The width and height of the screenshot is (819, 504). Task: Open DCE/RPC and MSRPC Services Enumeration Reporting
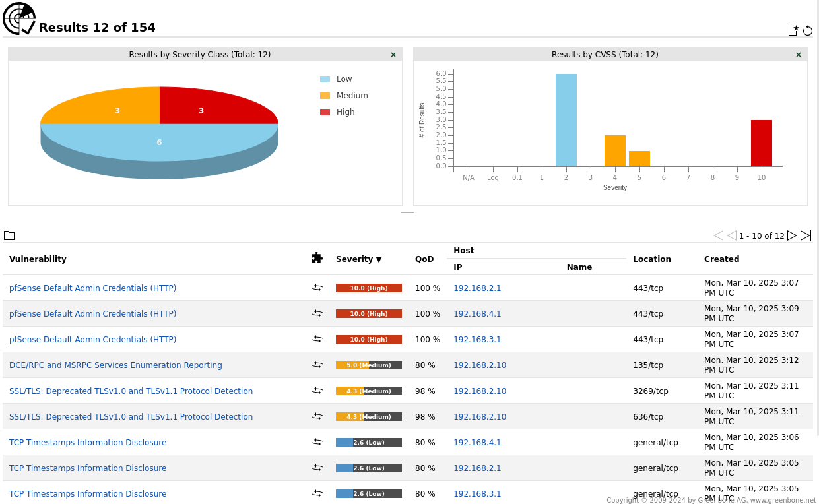coord(115,365)
